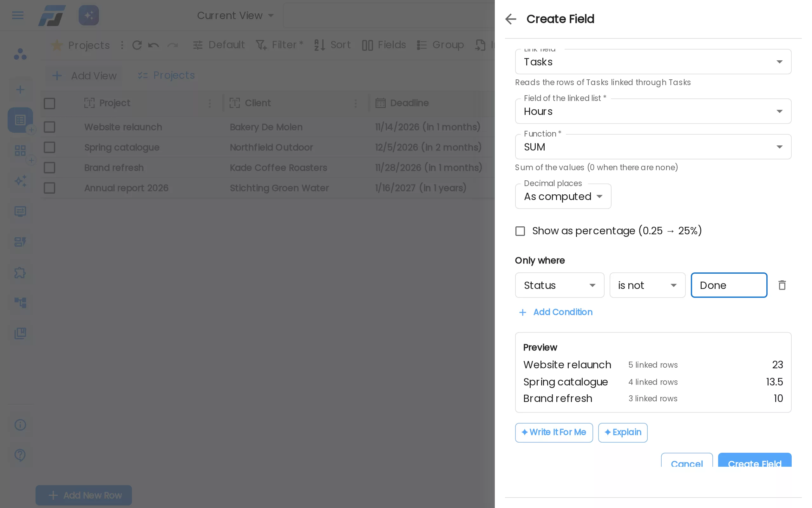Click the search bar at top
This screenshot has width=812, height=508.
coord(389,16)
